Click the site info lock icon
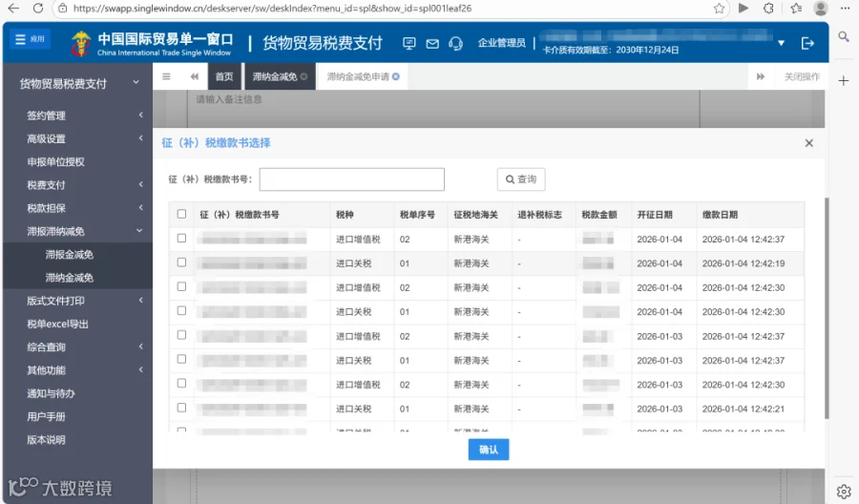The image size is (859, 504). [63, 9]
